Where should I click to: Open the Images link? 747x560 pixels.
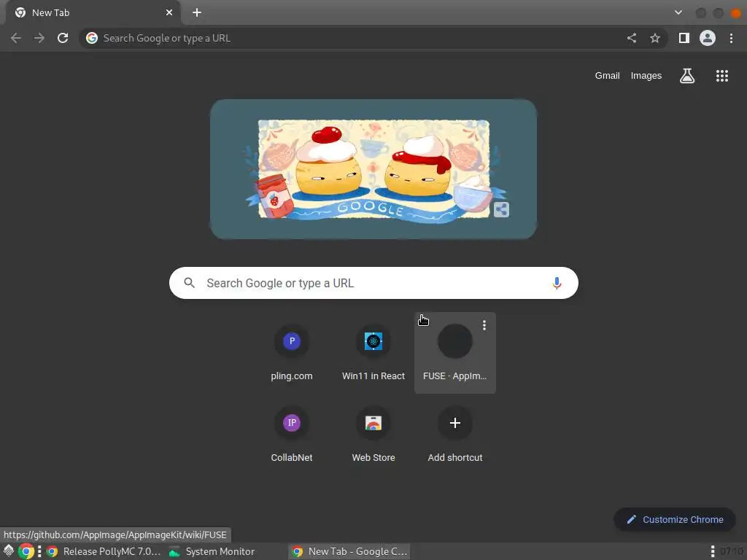pyautogui.click(x=646, y=76)
